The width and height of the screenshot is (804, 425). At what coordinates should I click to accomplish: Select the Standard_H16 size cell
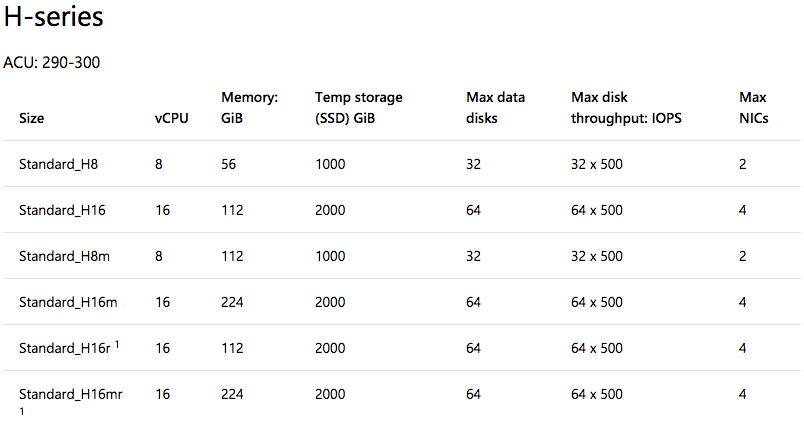pyautogui.click(x=62, y=210)
